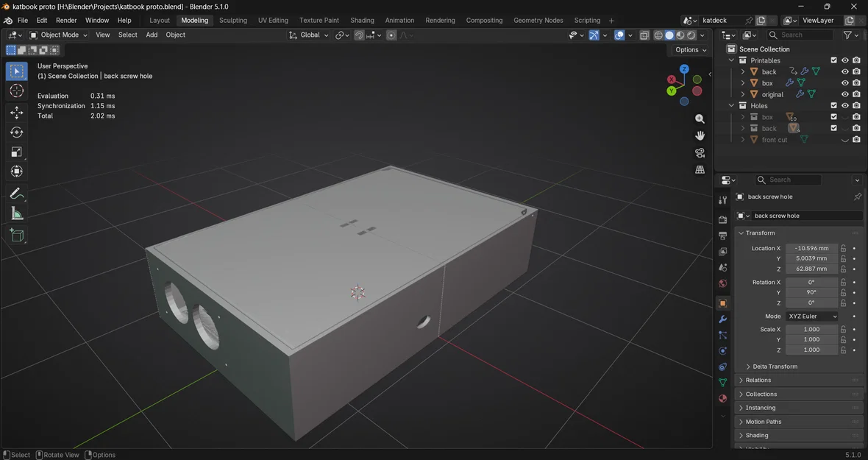Open the outliner filter dropdown
868x460 pixels.
tap(850, 35)
